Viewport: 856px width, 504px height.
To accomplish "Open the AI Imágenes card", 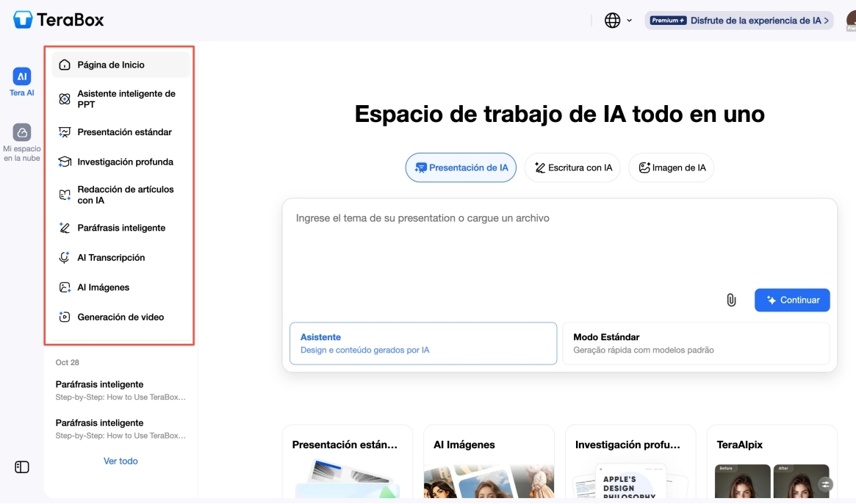I will tap(489, 462).
